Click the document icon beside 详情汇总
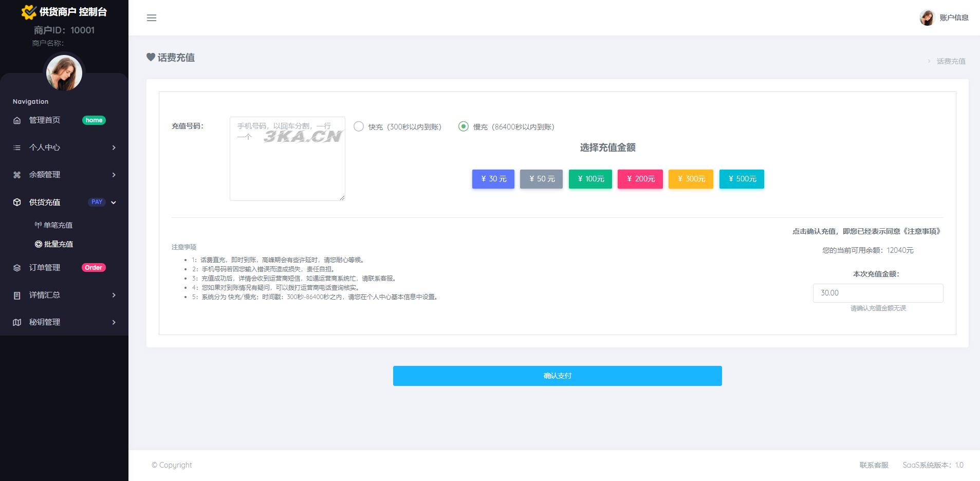The width and height of the screenshot is (980, 481). [17, 295]
